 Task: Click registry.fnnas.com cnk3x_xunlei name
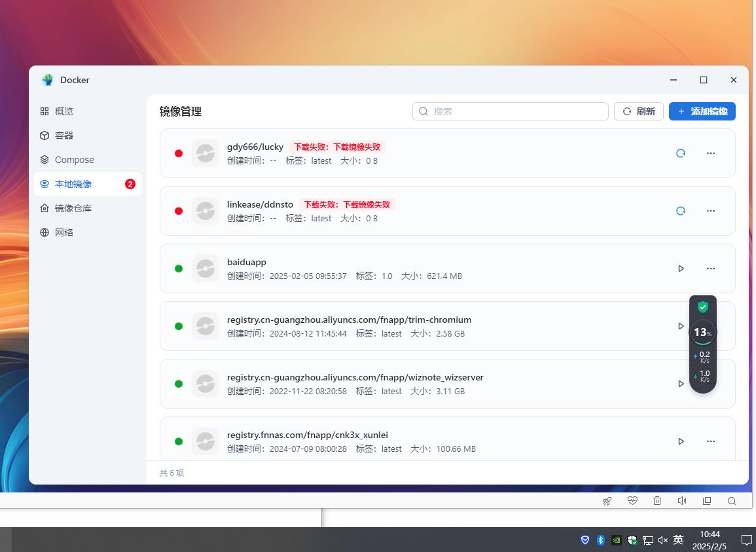pos(307,435)
